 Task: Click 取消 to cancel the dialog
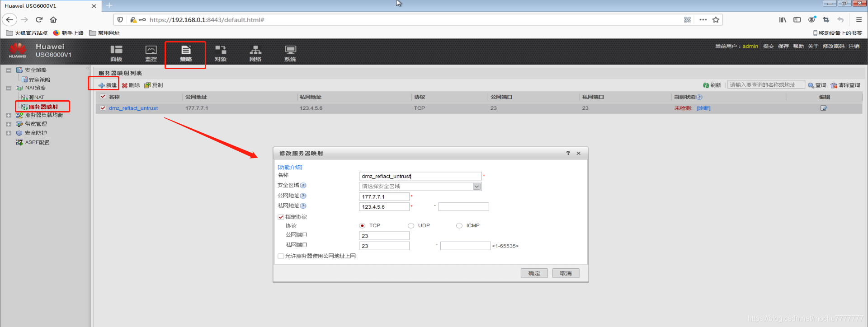click(566, 273)
